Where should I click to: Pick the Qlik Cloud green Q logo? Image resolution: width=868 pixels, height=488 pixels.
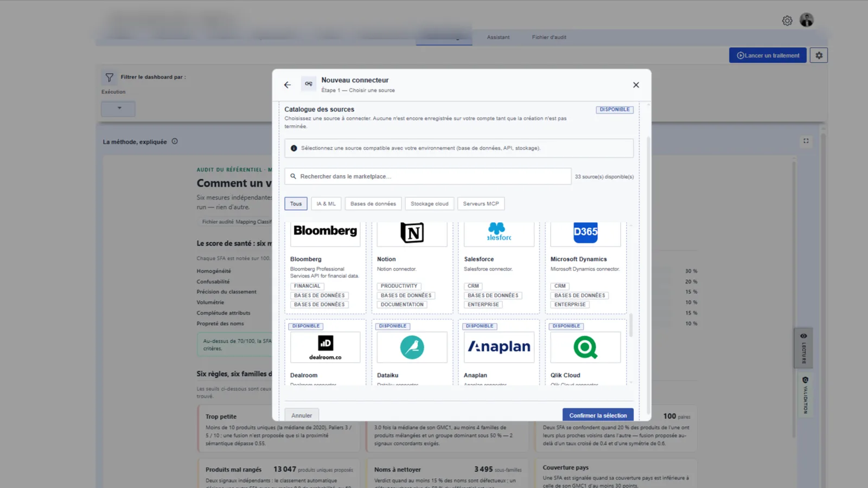coord(586,347)
